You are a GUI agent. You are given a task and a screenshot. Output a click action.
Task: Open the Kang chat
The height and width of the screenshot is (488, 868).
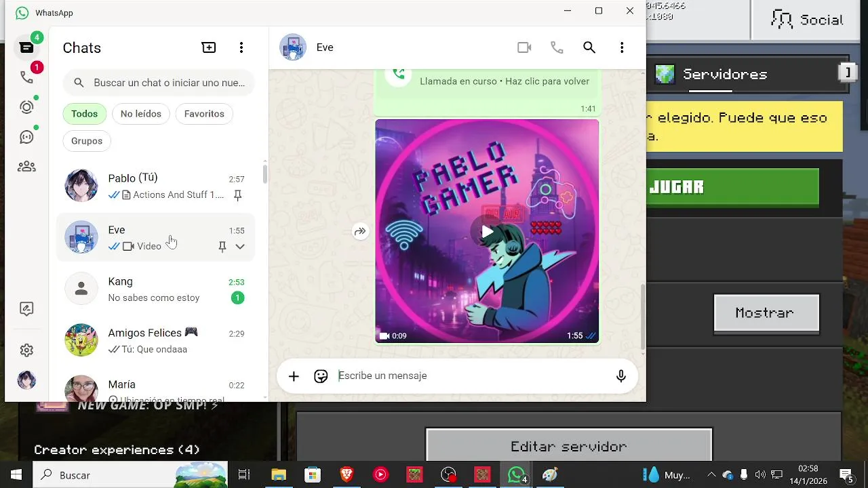tap(155, 289)
